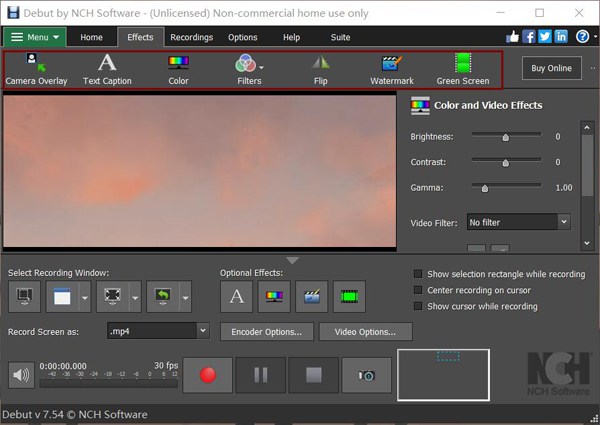The width and height of the screenshot is (600, 425).
Task: Open Color effects from toolbar
Action: [178, 70]
